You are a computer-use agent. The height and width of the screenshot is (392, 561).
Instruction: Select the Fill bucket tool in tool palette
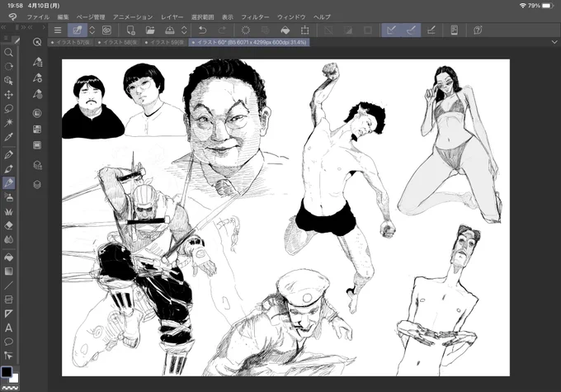8,257
